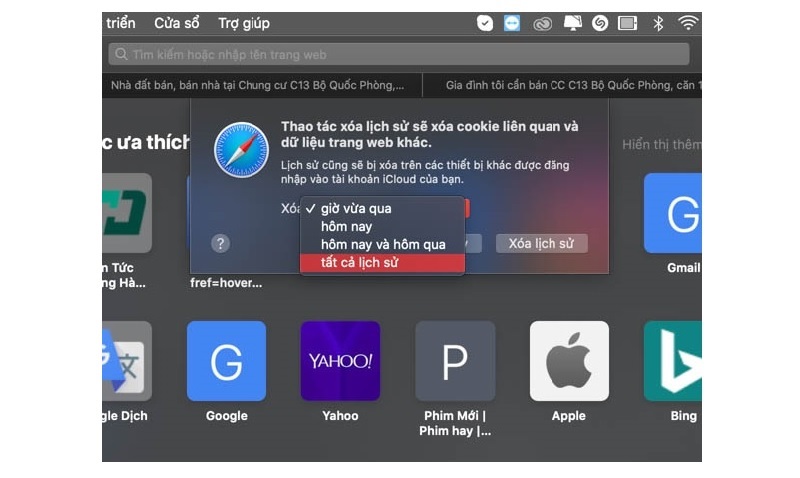Choose "hôm nay" from the dropdown
This screenshot has height=478, width=800.
pos(346,227)
